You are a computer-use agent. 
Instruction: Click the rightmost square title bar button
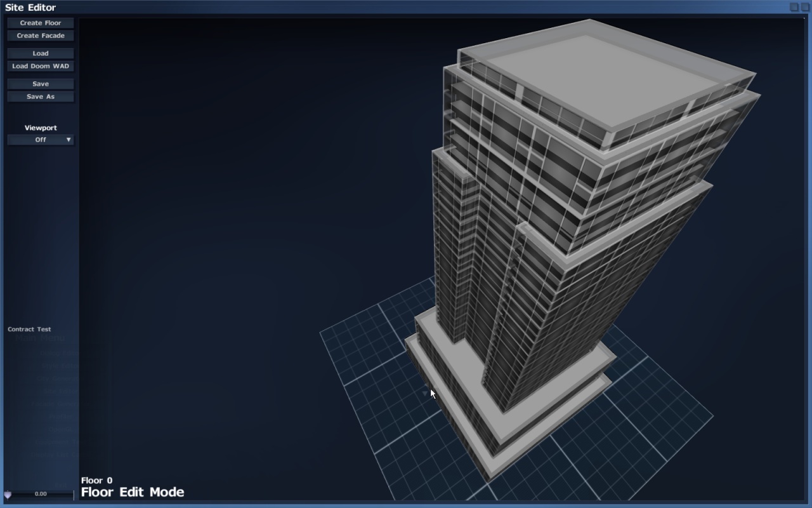click(805, 7)
